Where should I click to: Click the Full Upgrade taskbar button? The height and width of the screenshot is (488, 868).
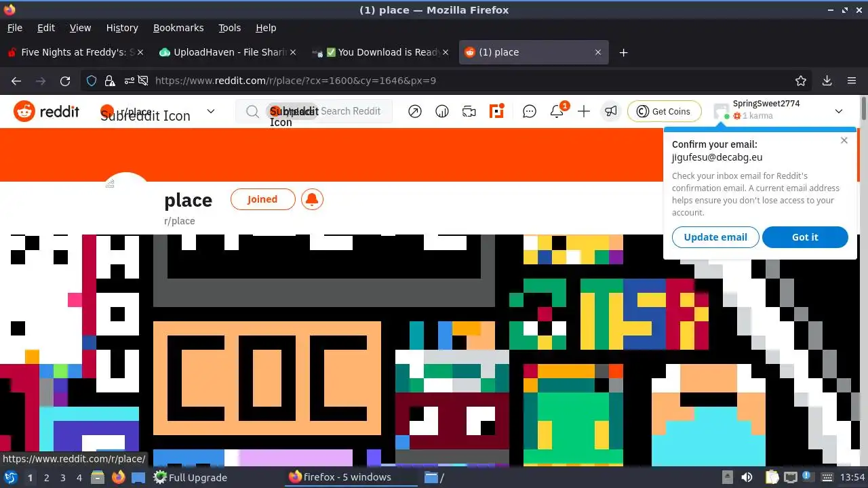click(x=190, y=477)
